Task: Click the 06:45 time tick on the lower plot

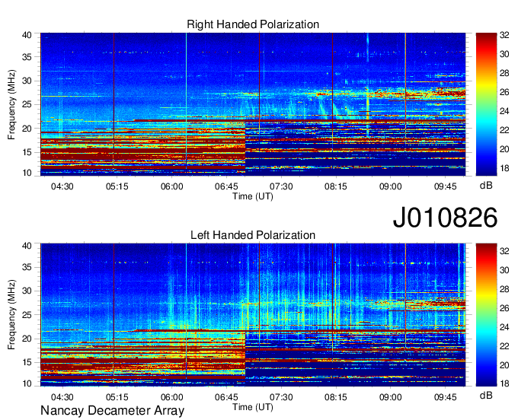Action: point(226,397)
